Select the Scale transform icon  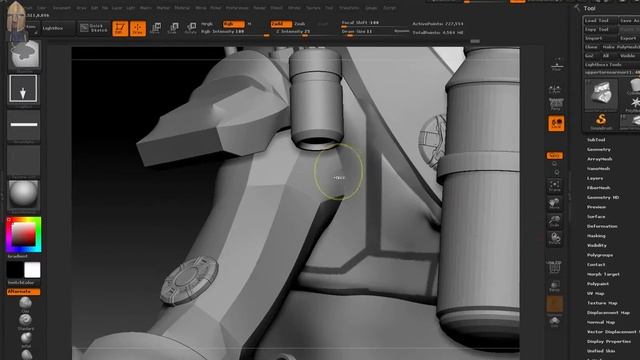173,28
